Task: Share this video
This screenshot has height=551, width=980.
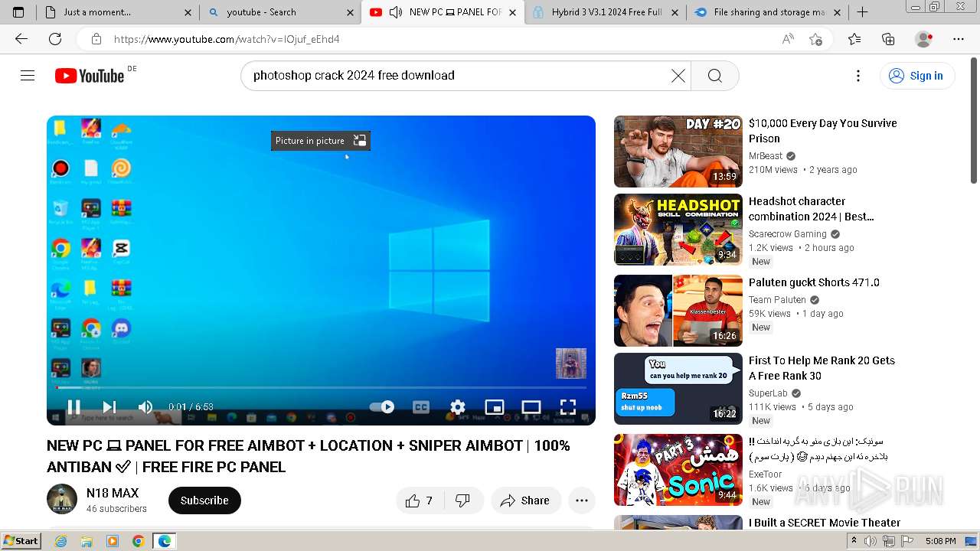Action: (x=526, y=500)
